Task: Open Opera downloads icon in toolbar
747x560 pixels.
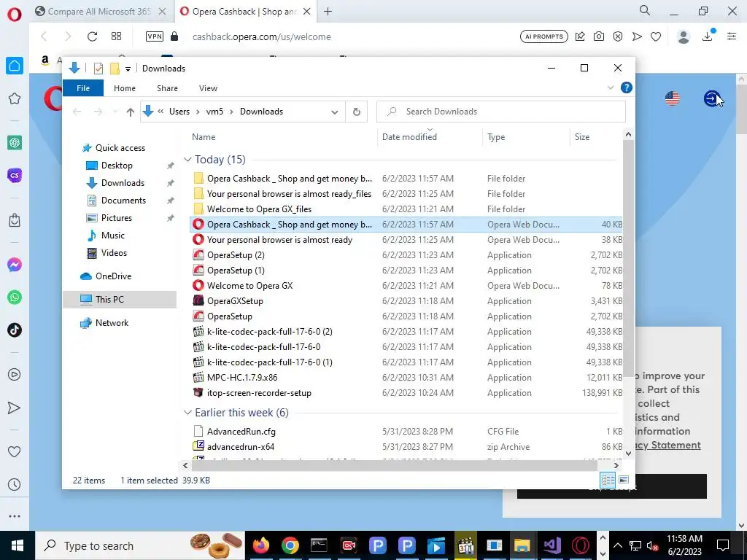Action: pyautogui.click(x=708, y=36)
